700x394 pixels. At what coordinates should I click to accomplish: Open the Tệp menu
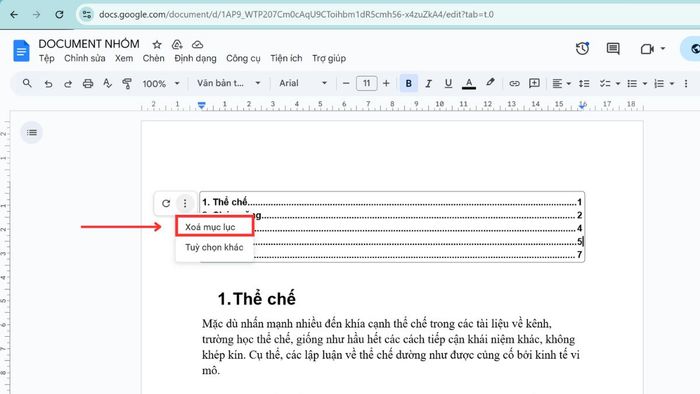coord(46,58)
